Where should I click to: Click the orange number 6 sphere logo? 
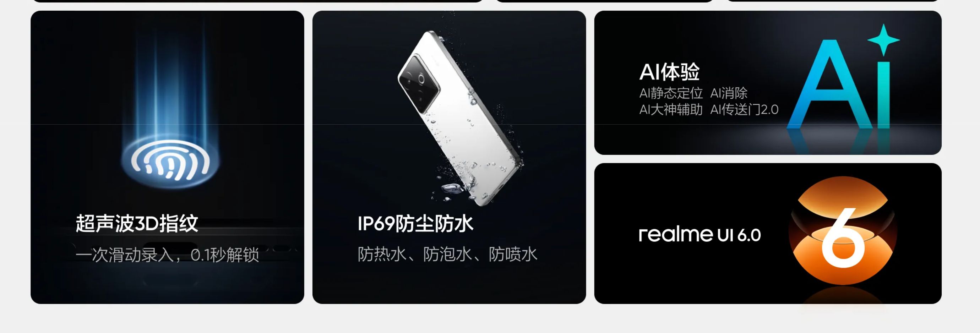coord(843,231)
